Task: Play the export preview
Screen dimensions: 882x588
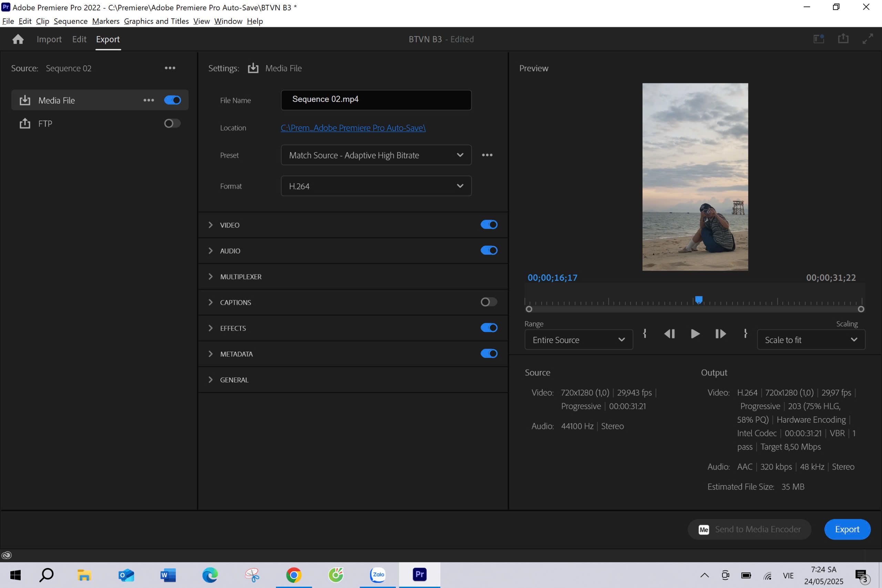Action: 695,334
